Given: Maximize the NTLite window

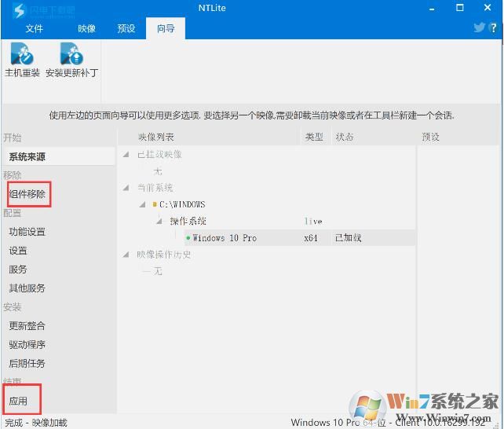Looking at the screenshot, I should pos(459,8).
